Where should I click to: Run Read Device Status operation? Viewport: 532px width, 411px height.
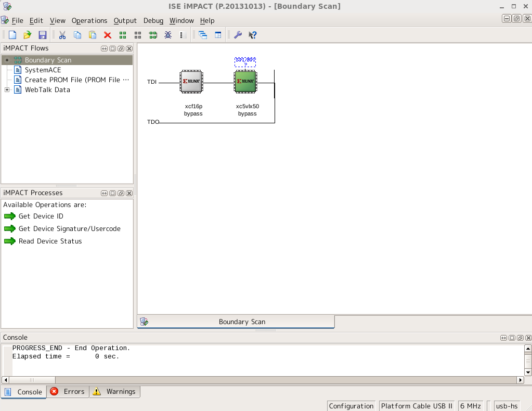point(50,241)
